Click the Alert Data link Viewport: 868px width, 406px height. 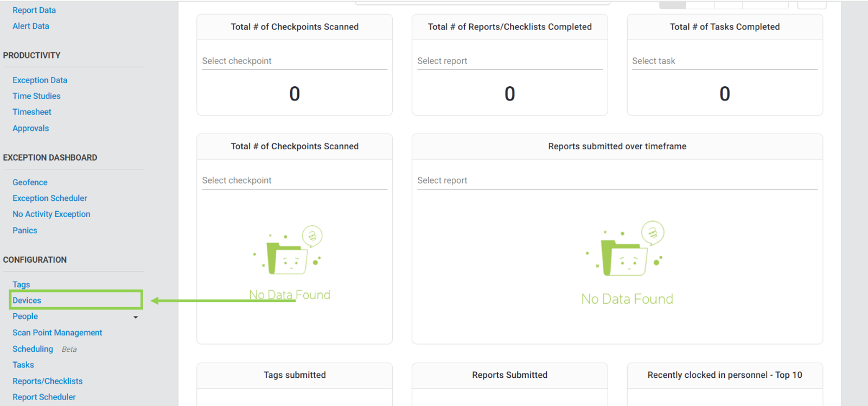(31, 26)
